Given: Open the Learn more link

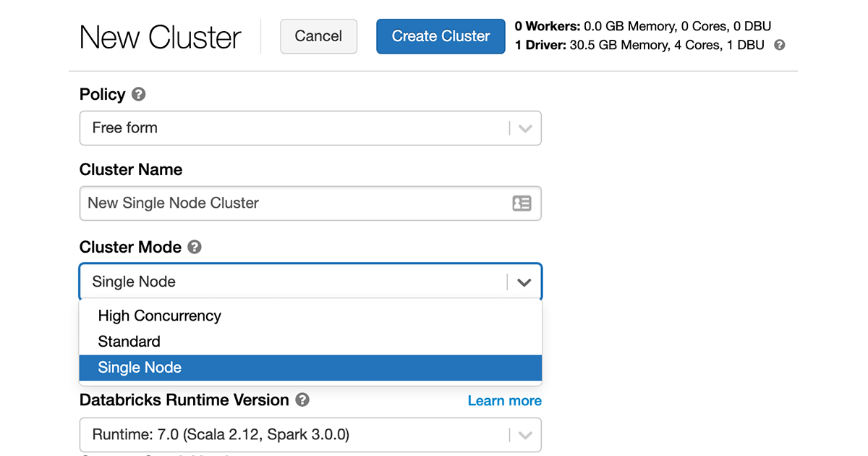Looking at the screenshot, I should pyautogui.click(x=504, y=401).
